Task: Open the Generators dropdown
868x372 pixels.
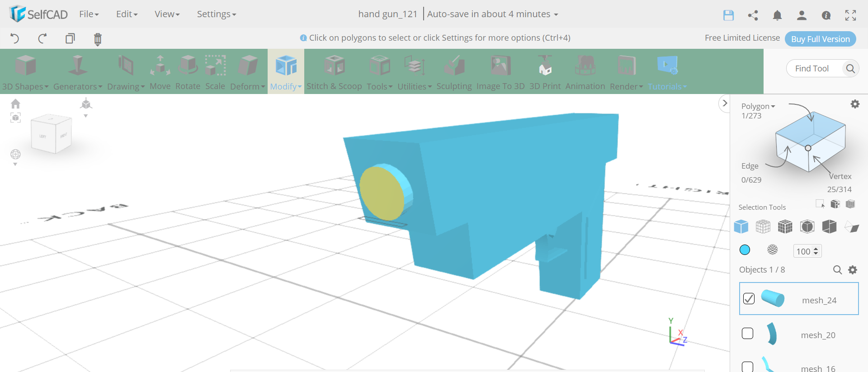Action: coord(78,72)
